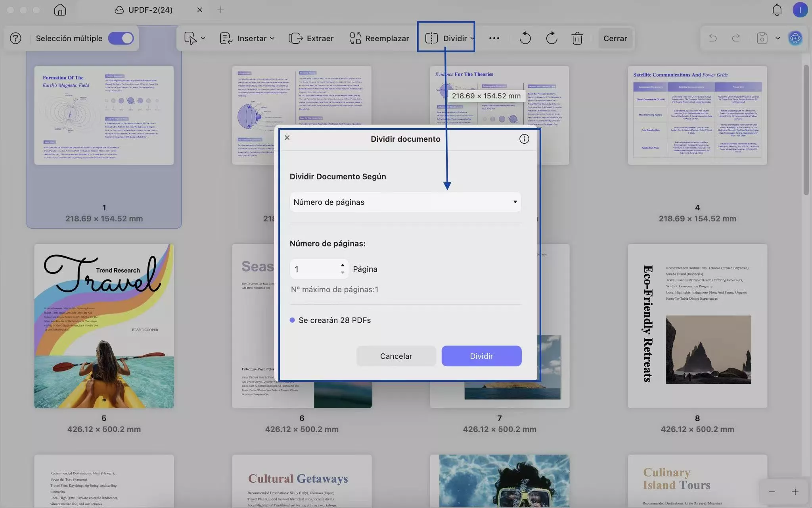Delete pages with the trash icon
812x508 pixels.
[x=577, y=38]
